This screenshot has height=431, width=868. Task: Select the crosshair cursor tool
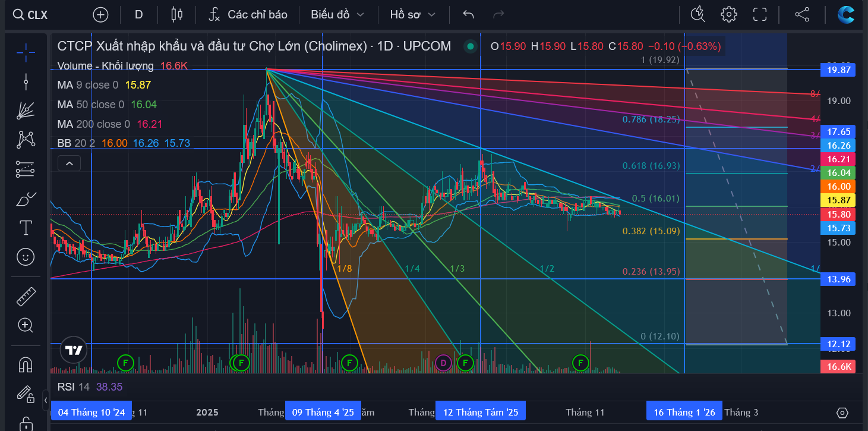click(26, 52)
